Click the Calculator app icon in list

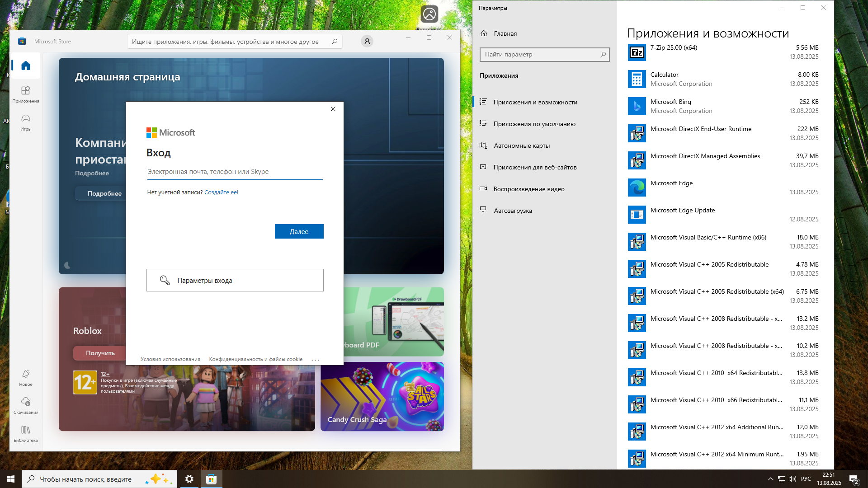(x=637, y=79)
